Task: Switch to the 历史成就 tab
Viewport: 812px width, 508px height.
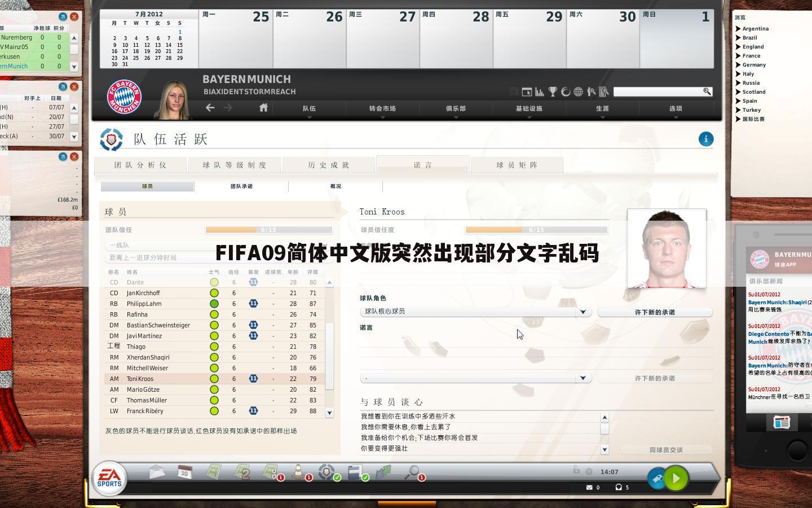Action: pos(329,165)
